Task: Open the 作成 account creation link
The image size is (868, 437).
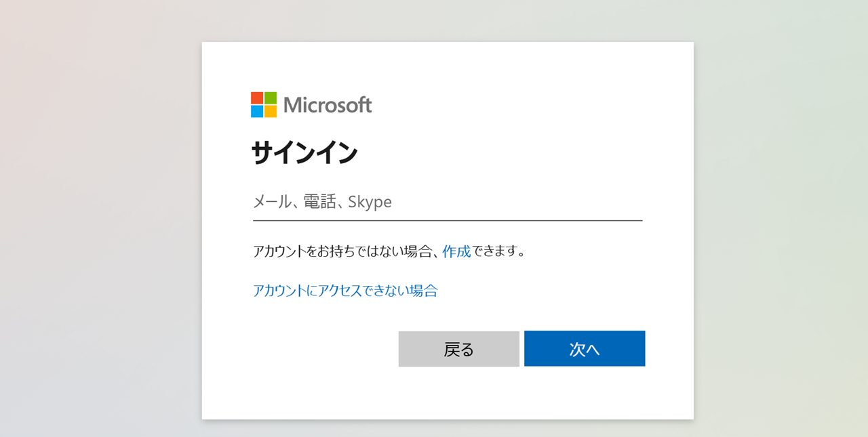Action: [x=456, y=251]
